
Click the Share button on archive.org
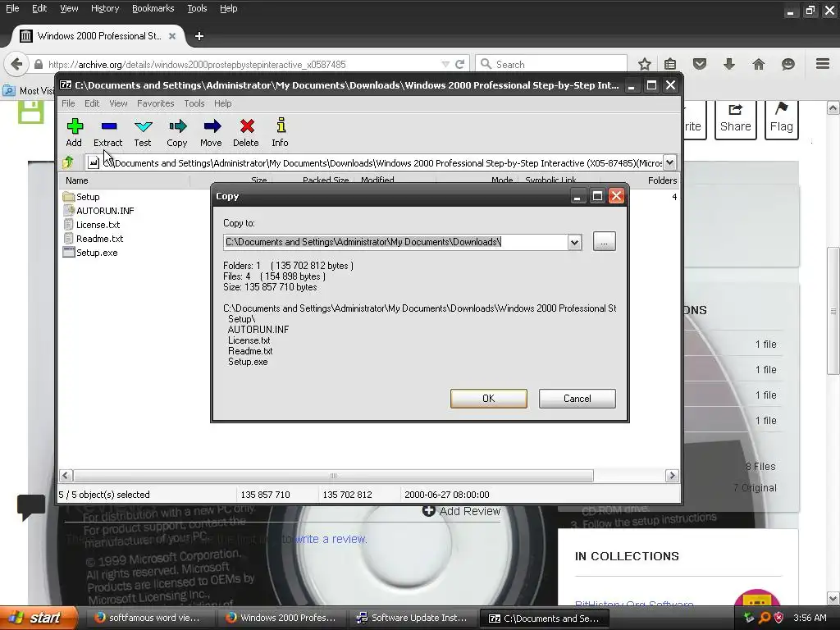(736, 120)
